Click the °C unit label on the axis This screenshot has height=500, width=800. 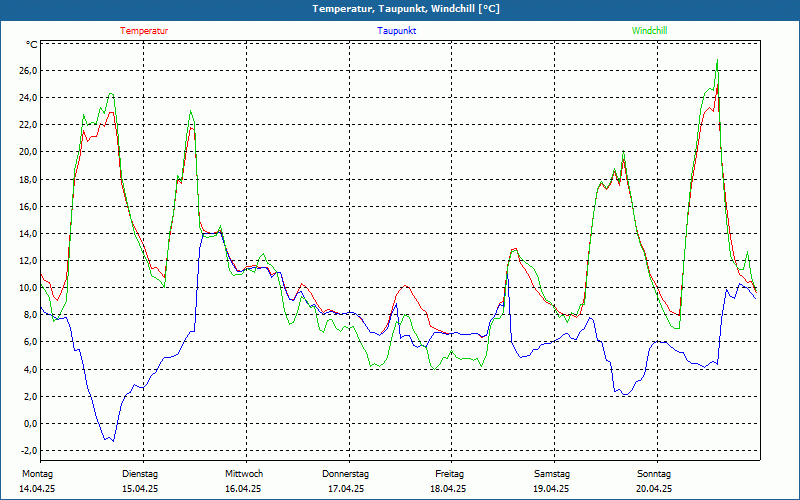[32, 45]
